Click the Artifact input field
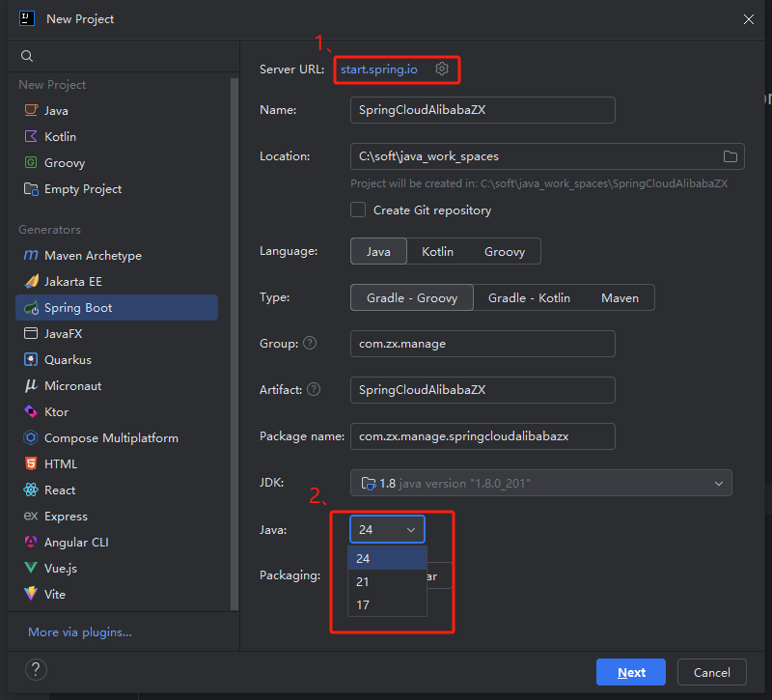The width and height of the screenshot is (772, 700). point(482,390)
